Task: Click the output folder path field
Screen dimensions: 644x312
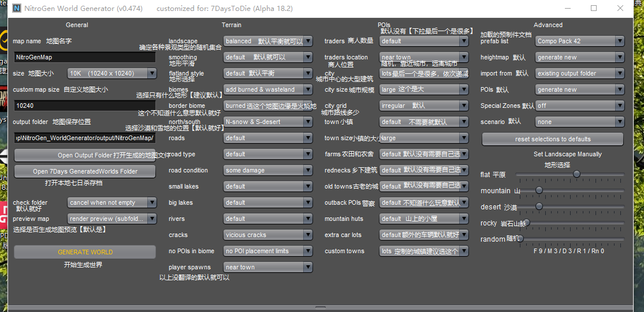Action: [x=85, y=138]
